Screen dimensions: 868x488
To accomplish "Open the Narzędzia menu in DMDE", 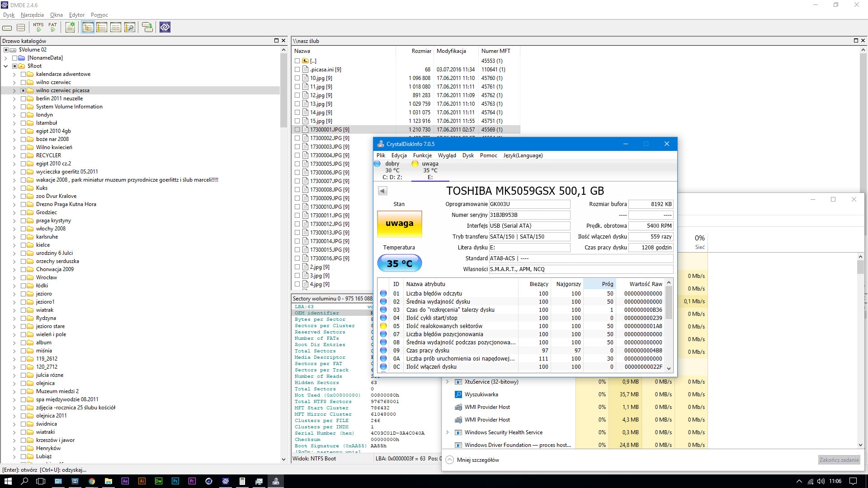I will coord(32,15).
